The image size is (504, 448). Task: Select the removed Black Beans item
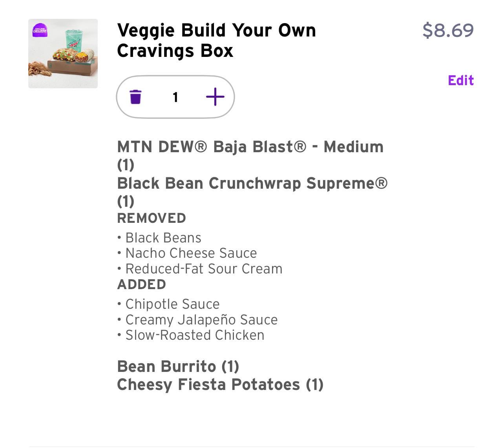[163, 238]
